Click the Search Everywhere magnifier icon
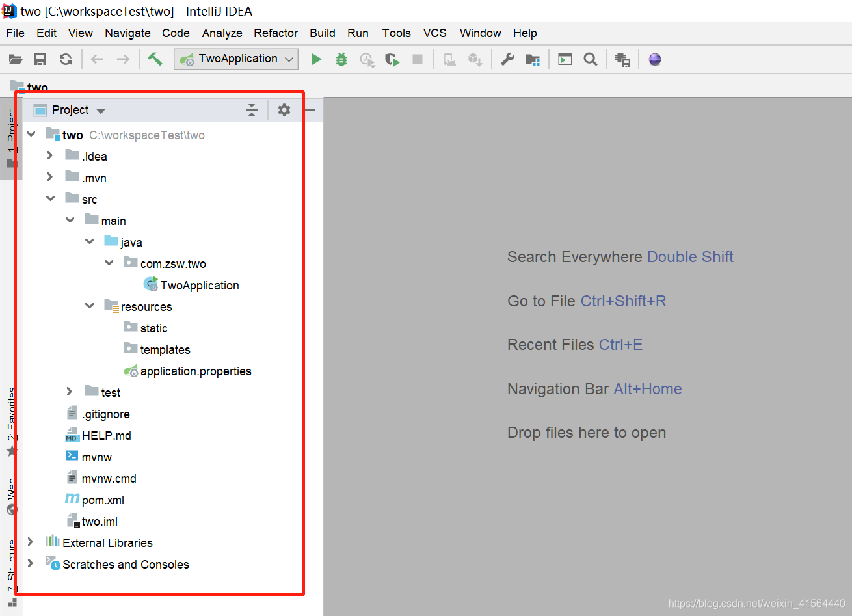The width and height of the screenshot is (852, 616). [x=591, y=59]
